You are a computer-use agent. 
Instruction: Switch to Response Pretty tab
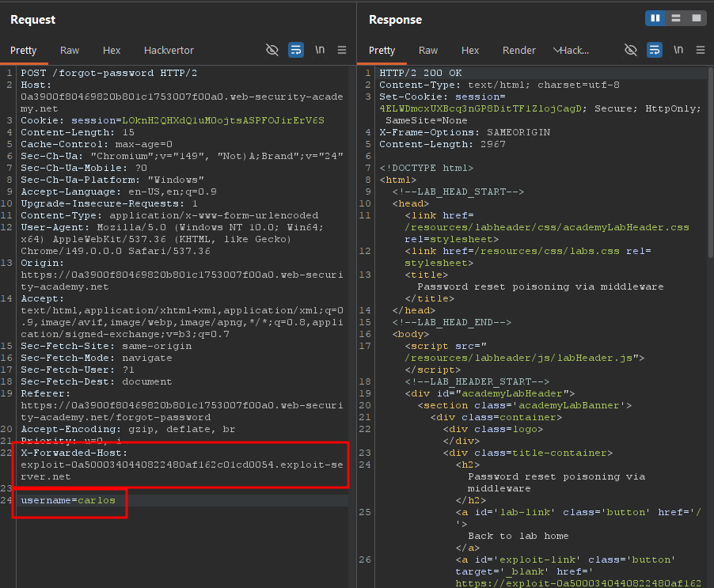[x=382, y=51]
